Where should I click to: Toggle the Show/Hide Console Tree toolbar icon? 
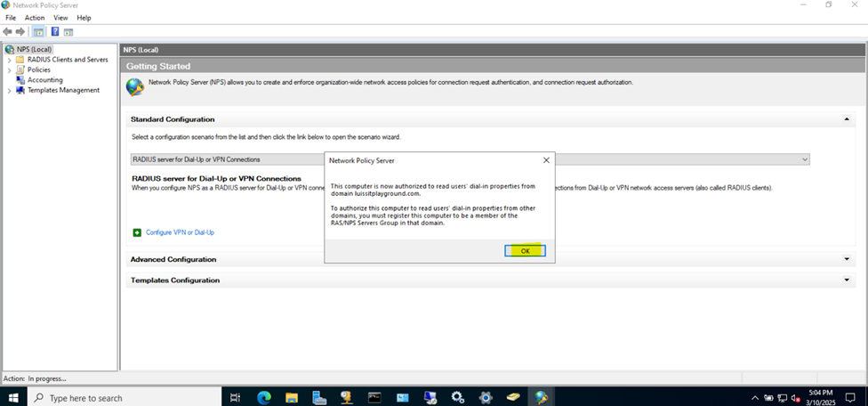point(39,31)
